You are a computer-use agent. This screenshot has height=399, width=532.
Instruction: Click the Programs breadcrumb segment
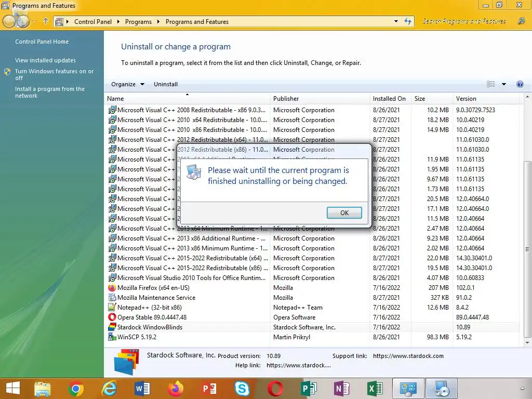(138, 22)
